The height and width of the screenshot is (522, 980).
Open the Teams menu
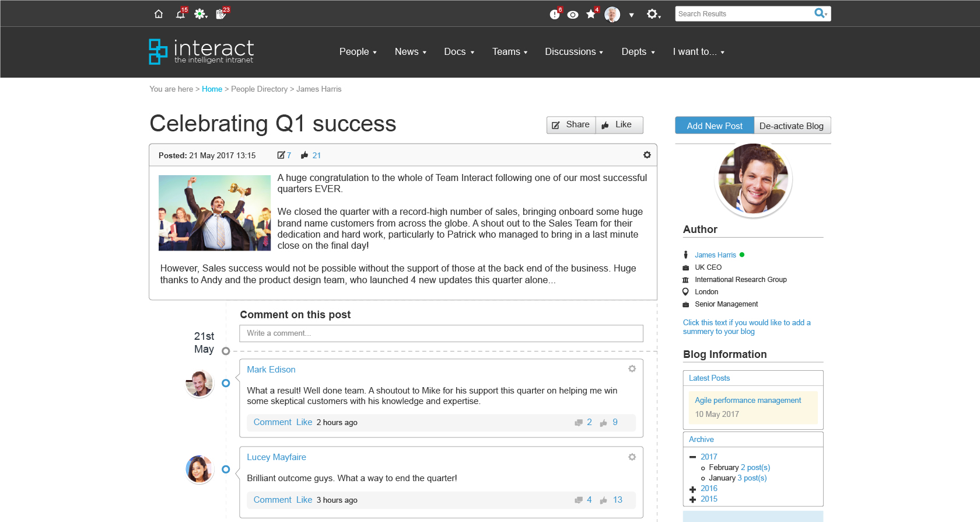(509, 52)
